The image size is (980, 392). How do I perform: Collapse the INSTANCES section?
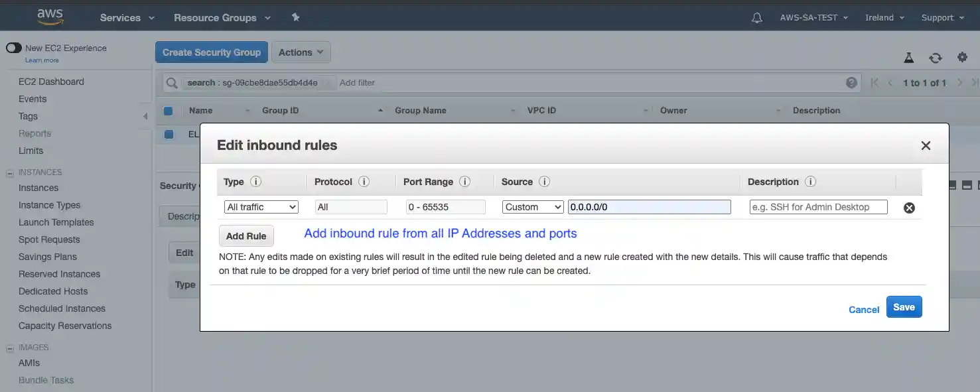click(10, 173)
